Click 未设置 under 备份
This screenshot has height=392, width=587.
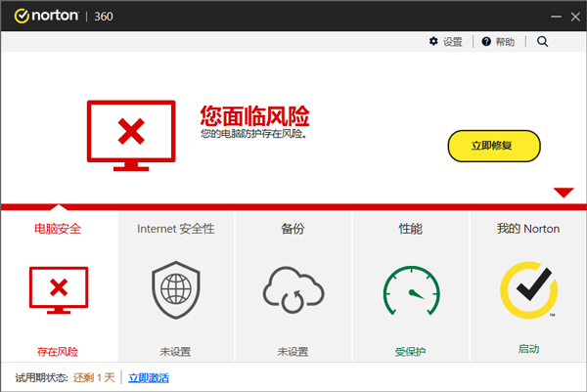(293, 352)
